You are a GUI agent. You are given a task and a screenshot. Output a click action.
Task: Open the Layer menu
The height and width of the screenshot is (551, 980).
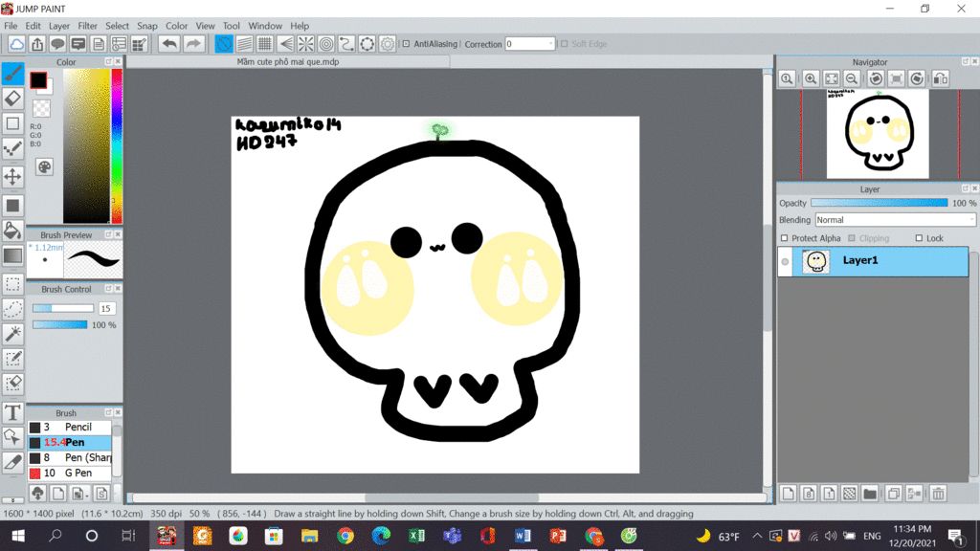click(58, 26)
